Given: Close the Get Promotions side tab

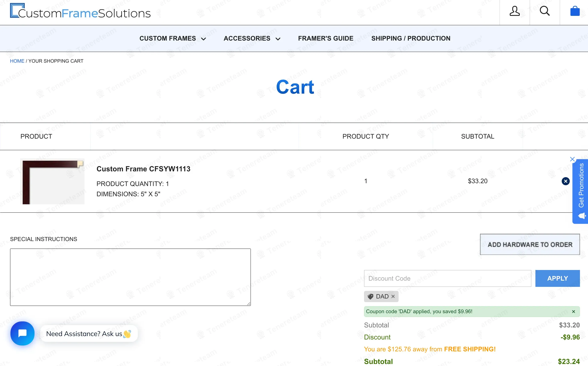Looking at the screenshot, I should click(x=572, y=159).
